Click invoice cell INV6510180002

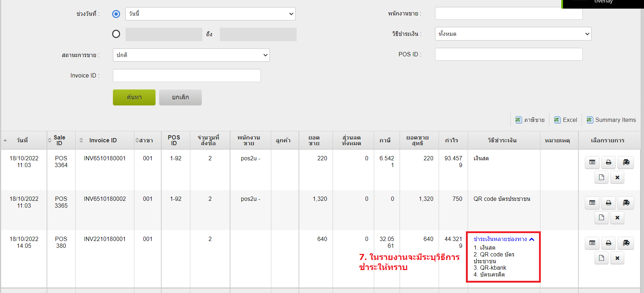pos(105,199)
